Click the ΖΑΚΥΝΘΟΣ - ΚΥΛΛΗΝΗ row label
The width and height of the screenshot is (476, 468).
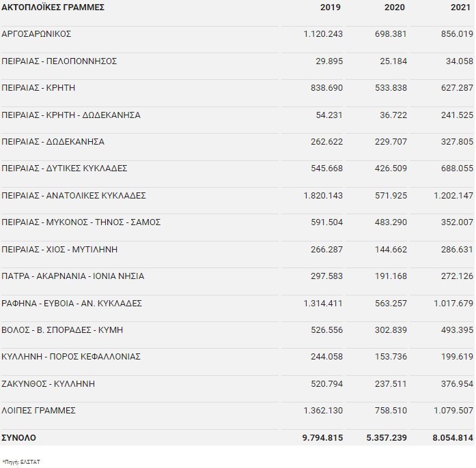(48, 384)
